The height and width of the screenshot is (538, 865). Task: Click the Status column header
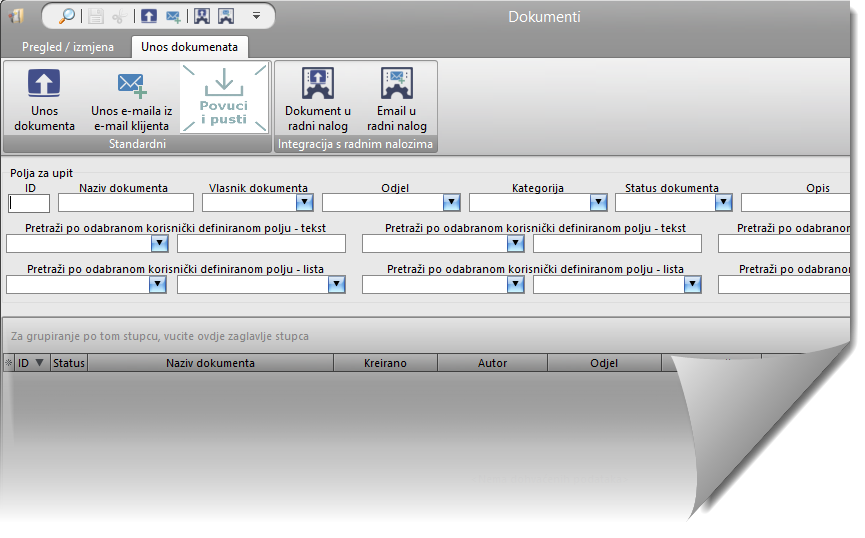[x=69, y=363]
